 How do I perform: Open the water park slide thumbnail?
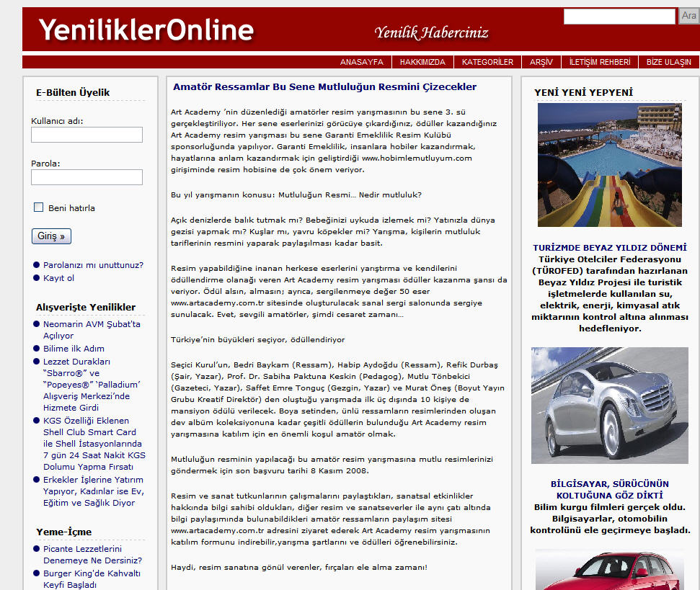pyautogui.click(x=609, y=165)
